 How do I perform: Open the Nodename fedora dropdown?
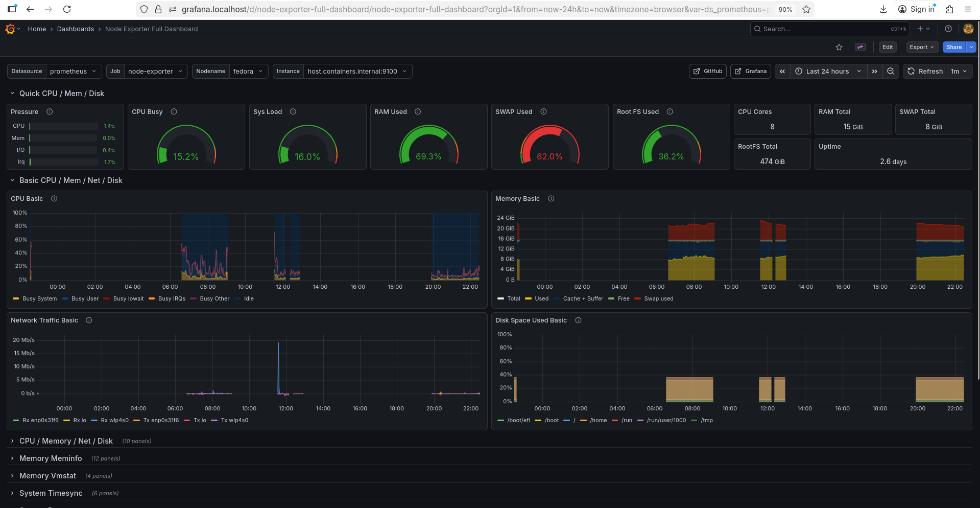pos(249,72)
